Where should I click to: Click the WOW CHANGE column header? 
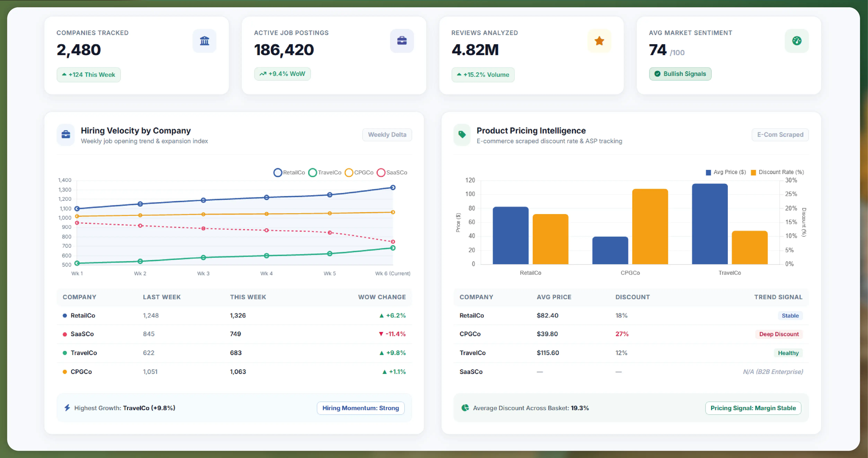[x=382, y=297]
